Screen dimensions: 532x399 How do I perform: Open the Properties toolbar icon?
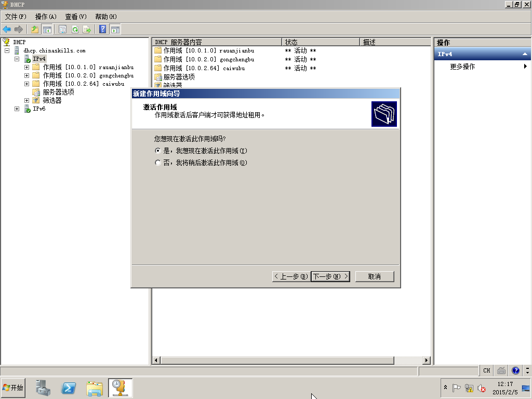pos(62,30)
